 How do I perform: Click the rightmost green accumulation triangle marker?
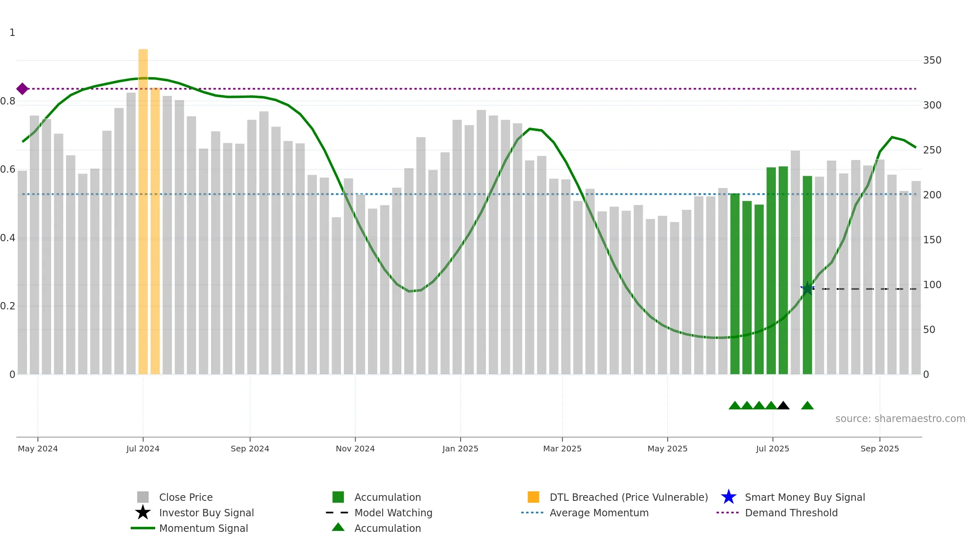click(x=807, y=405)
